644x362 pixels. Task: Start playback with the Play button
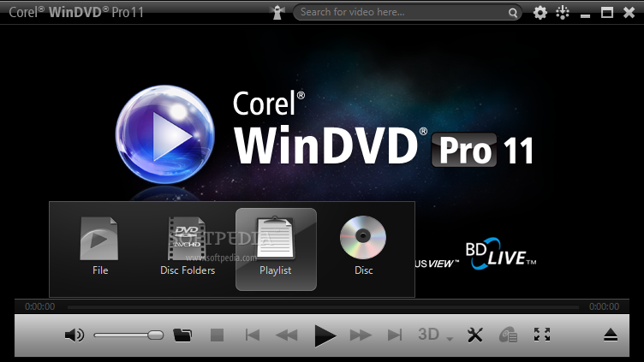pos(325,335)
